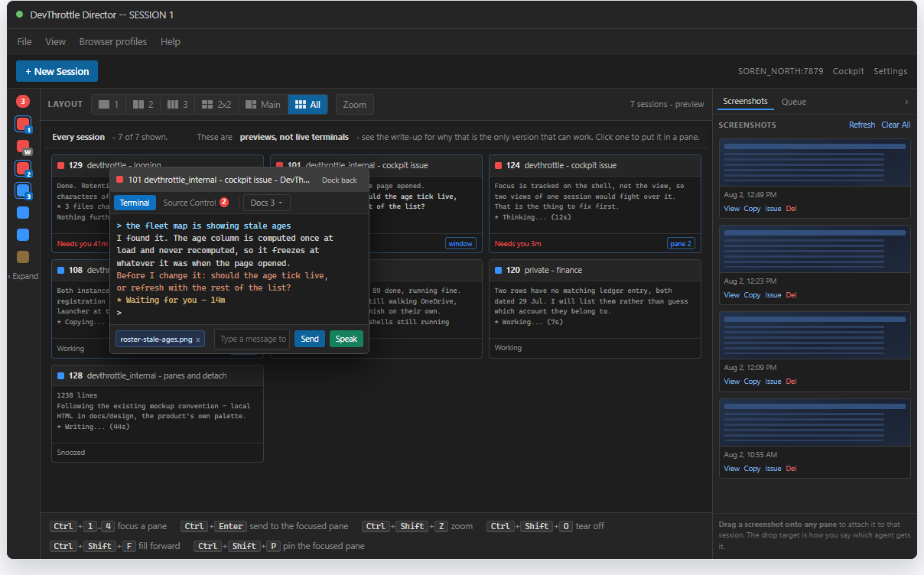Switch to the Main layout
Screen dimensions: 924x575
pyautogui.click(x=263, y=104)
